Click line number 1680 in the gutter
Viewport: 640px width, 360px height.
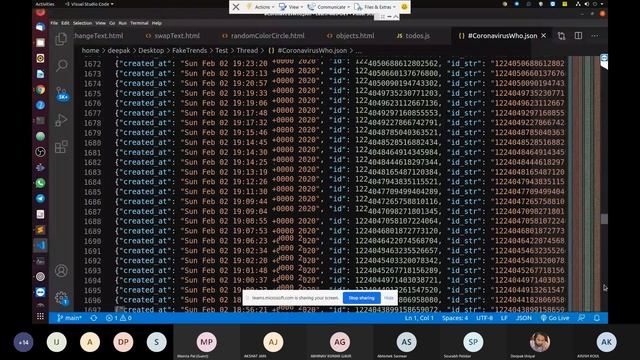(93, 143)
